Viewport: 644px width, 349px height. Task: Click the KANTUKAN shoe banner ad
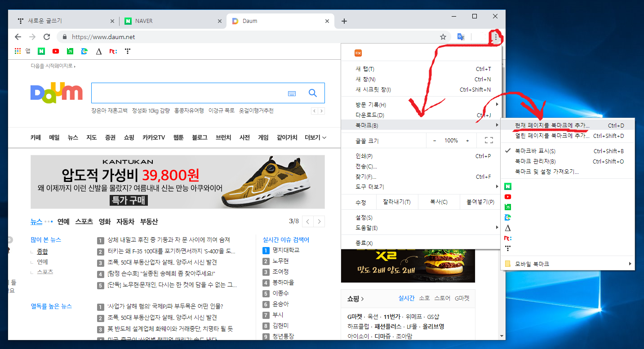178,182
